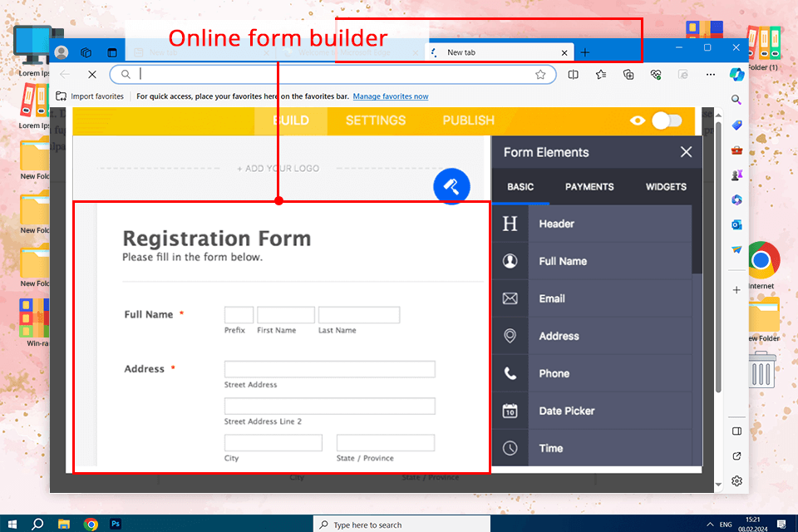798x532 pixels.
Task: Open sidebar shopping tag icon
Action: (x=736, y=126)
